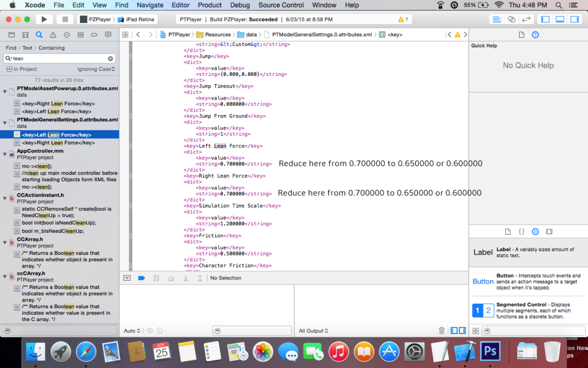Open the Ignoring Case dropdown

(96, 69)
